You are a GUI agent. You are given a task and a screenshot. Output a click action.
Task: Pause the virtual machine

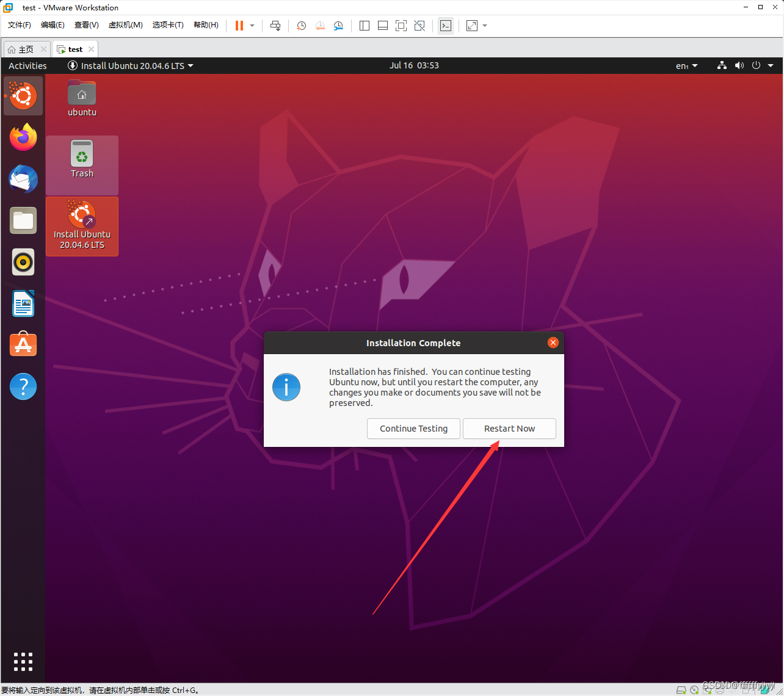[x=239, y=26]
